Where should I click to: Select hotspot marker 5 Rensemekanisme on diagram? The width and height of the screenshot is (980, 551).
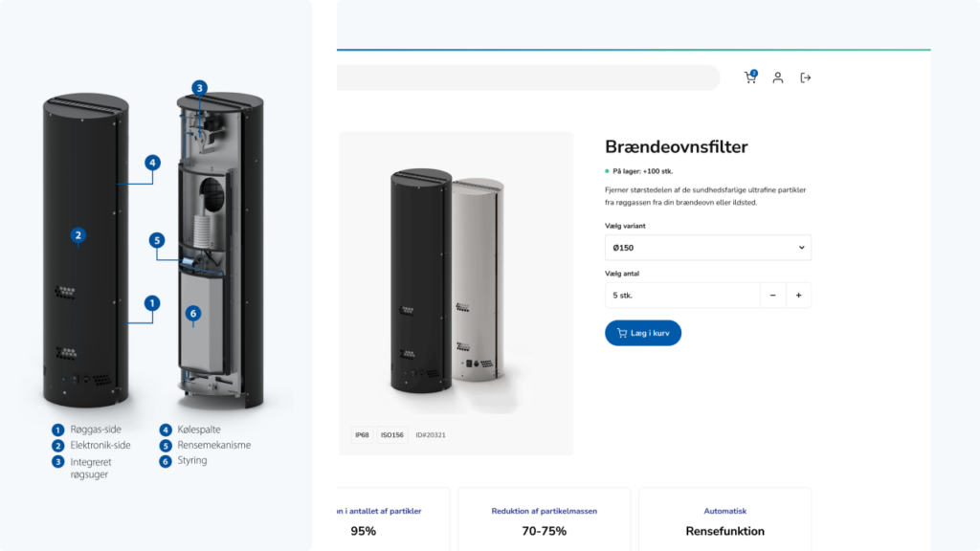[x=157, y=240]
